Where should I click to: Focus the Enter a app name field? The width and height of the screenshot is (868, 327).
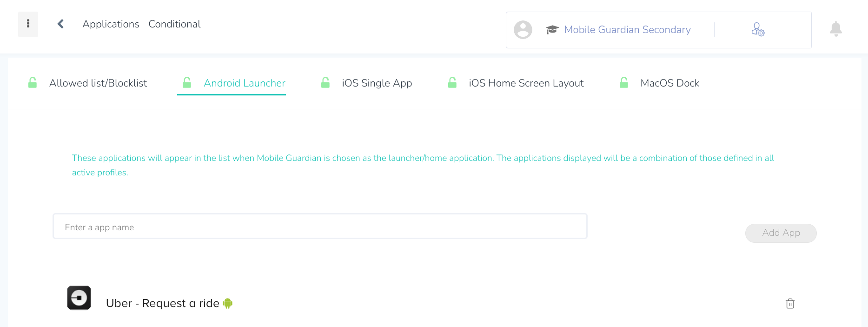[320, 227]
